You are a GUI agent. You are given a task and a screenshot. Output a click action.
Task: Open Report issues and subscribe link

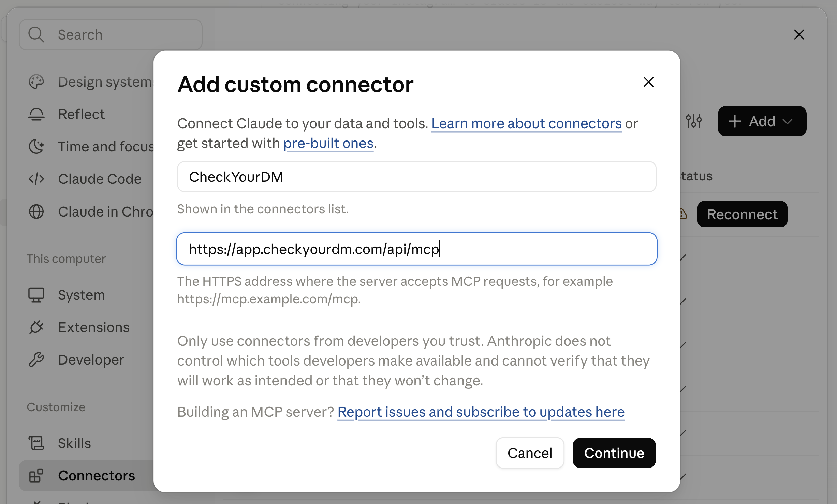481,412
